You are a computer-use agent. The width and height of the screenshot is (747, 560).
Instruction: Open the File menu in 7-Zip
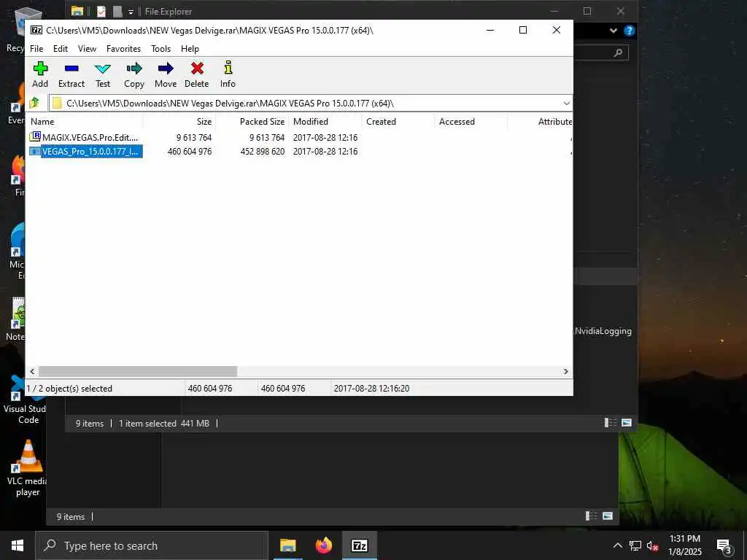point(36,49)
